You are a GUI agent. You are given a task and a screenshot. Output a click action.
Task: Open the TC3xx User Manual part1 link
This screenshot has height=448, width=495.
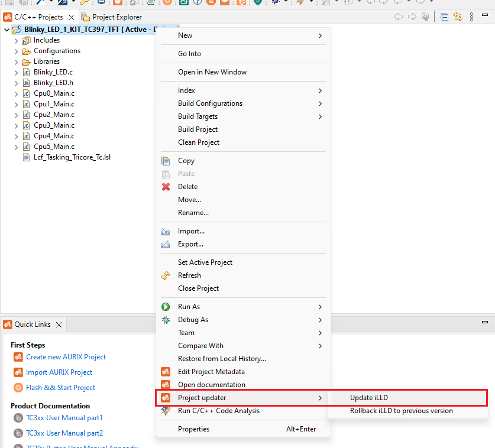pyautogui.click(x=64, y=418)
